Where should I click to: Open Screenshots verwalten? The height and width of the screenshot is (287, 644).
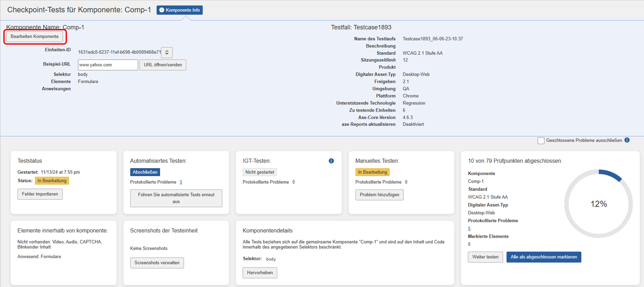pyautogui.click(x=157, y=263)
